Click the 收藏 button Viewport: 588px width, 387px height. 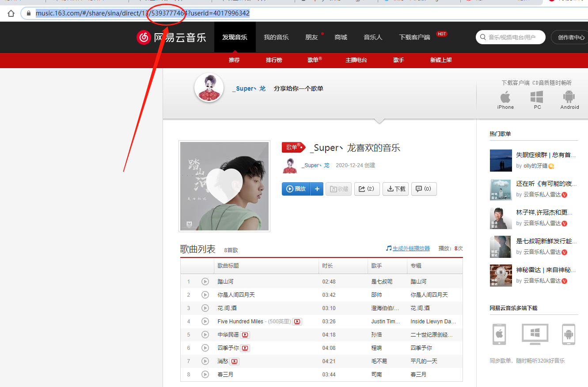[x=339, y=189]
